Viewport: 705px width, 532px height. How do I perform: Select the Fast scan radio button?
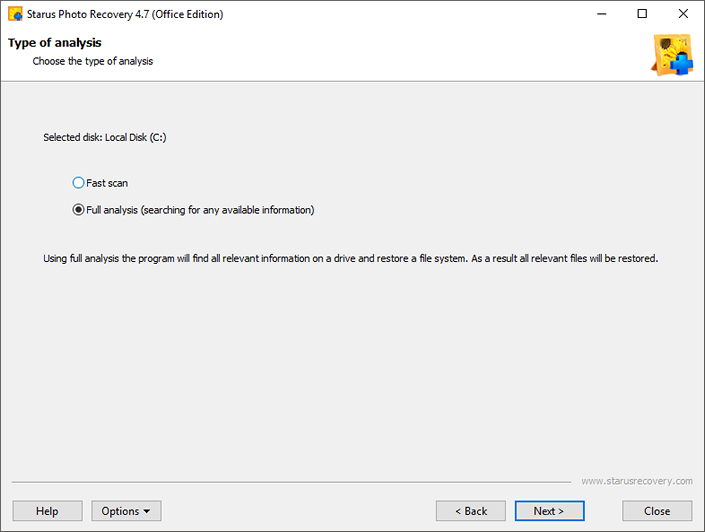coord(78,183)
